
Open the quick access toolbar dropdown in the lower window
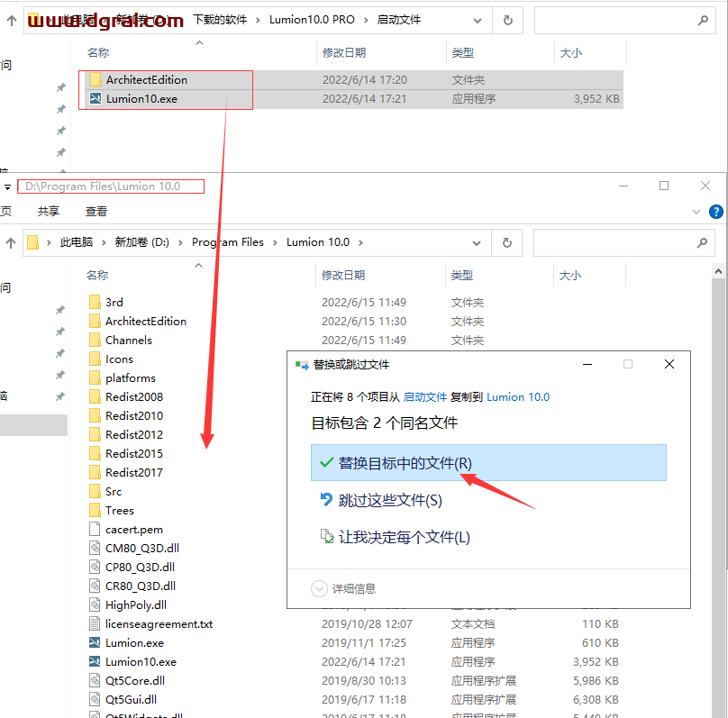[7, 187]
